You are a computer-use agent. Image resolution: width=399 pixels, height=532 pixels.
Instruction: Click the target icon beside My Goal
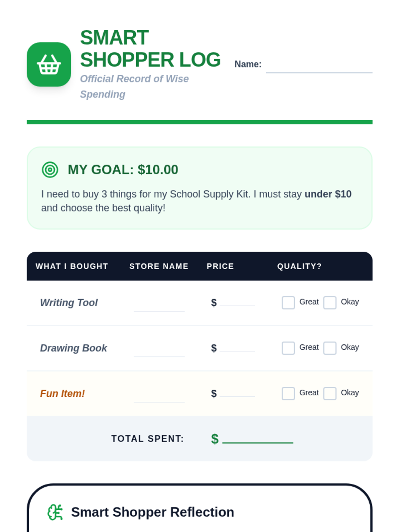tap(50, 170)
